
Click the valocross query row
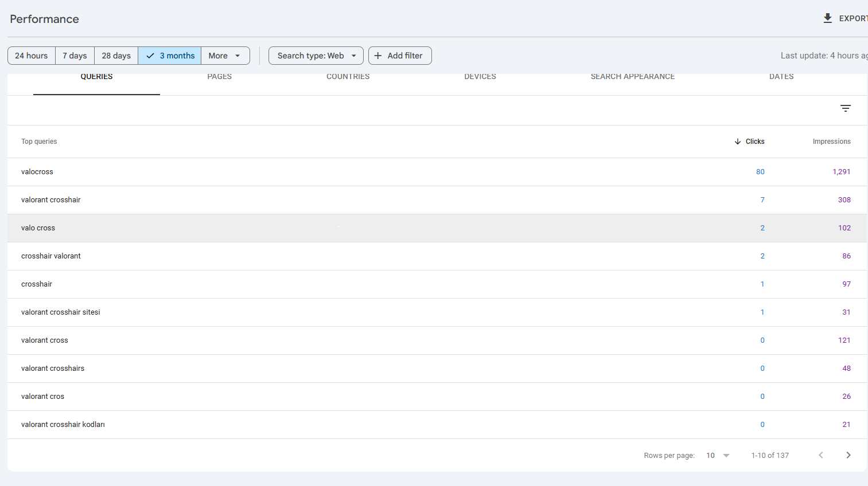tap(37, 172)
